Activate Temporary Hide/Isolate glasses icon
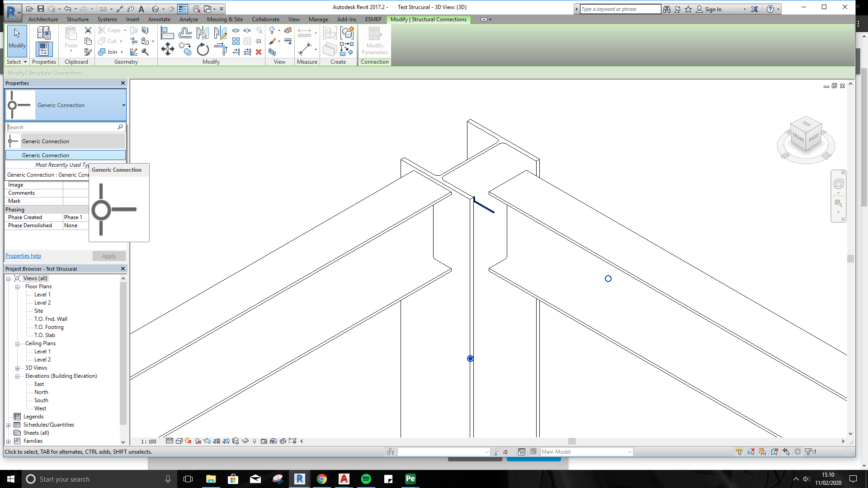This screenshot has height=488, width=868. pyautogui.click(x=245, y=441)
